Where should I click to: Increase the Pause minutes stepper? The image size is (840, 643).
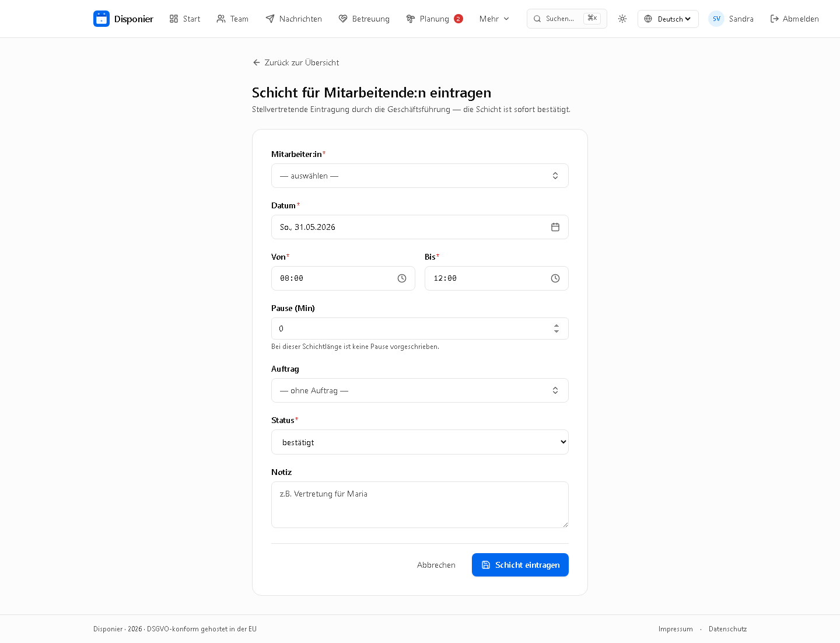click(x=556, y=325)
